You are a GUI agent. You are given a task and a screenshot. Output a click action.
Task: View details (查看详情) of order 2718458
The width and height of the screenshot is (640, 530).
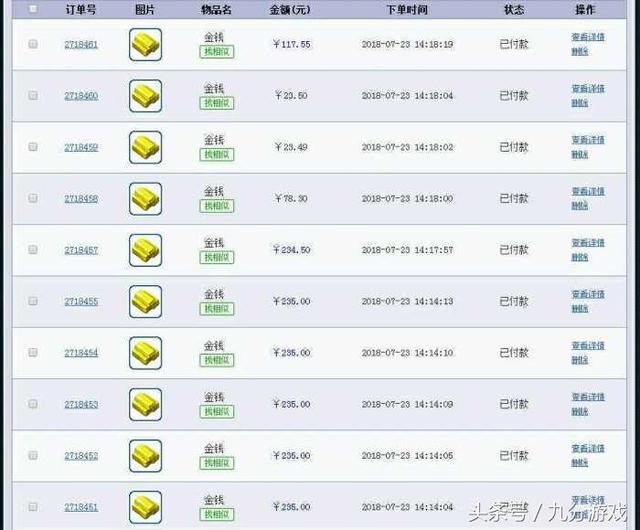tap(588, 192)
